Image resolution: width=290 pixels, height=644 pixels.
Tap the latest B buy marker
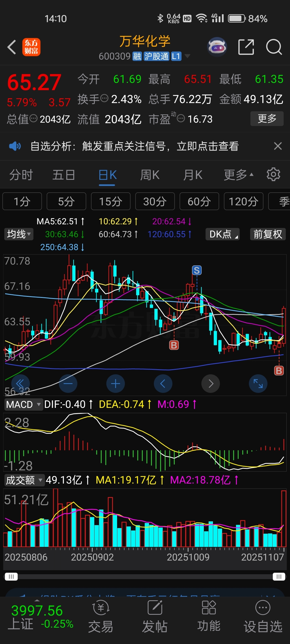point(279,371)
